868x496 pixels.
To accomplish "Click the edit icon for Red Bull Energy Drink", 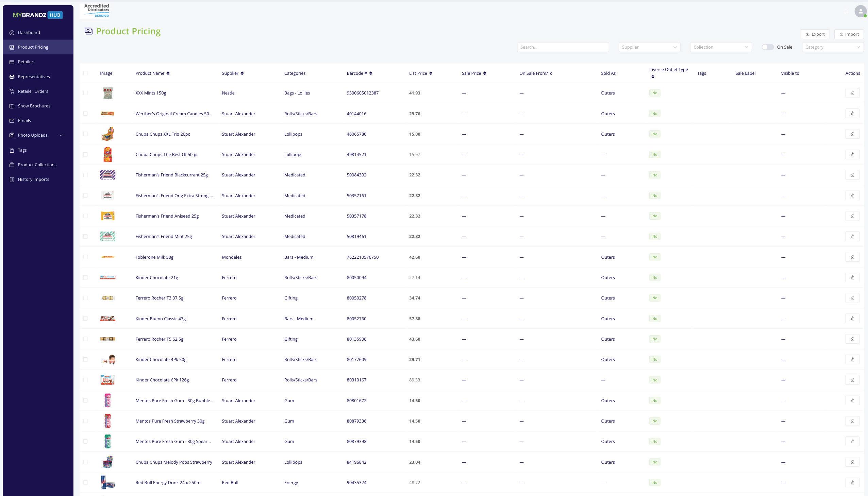I will pyautogui.click(x=852, y=482).
